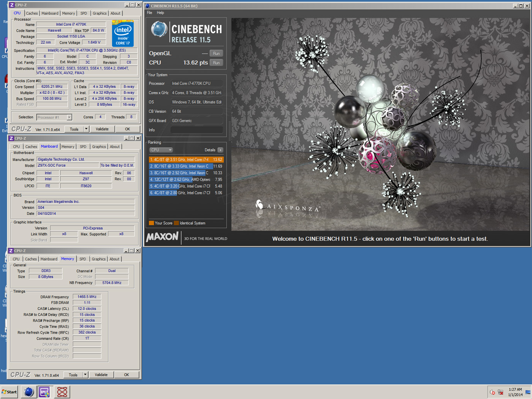This screenshot has width=532, height=399.
Task: Click the rendered spheres preview image
Action: click(x=380, y=124)
